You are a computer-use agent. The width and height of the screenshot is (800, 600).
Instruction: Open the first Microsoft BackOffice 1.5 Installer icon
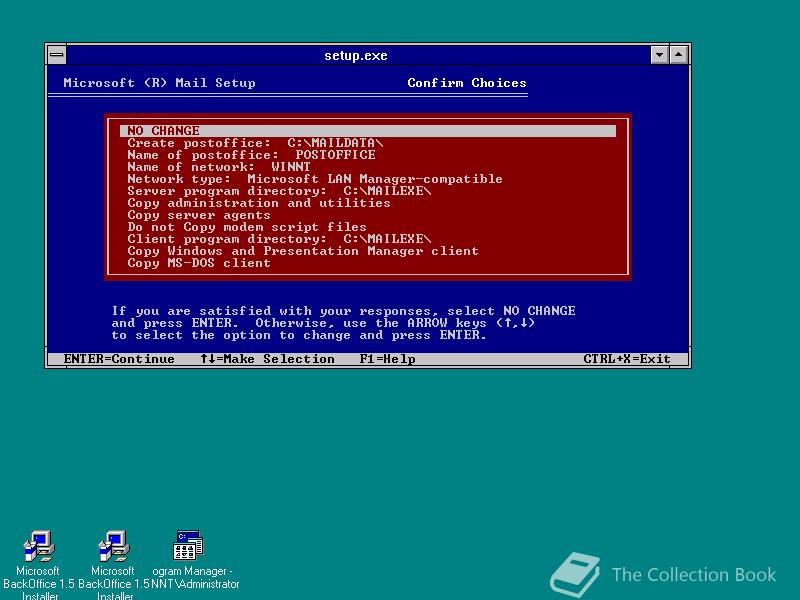pyautogui.click(x=39, y=546)
